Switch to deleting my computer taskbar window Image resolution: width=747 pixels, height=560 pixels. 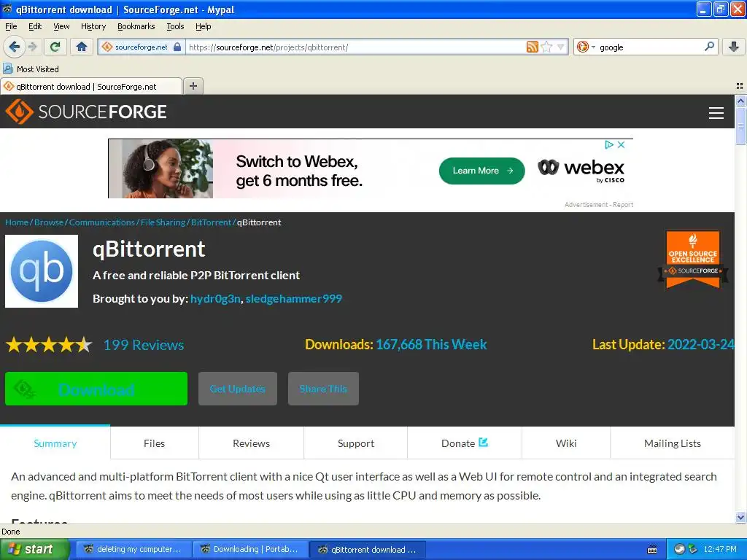(x=135, y=549)
